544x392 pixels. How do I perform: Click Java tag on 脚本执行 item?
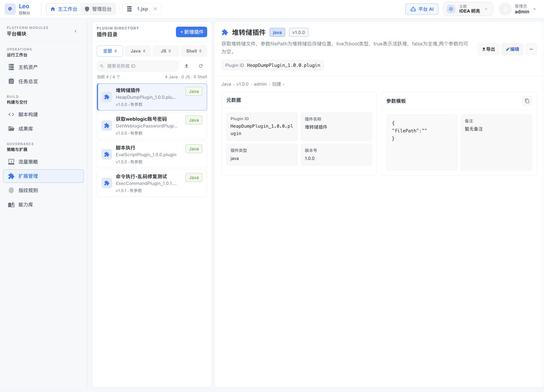pos(194,149)
